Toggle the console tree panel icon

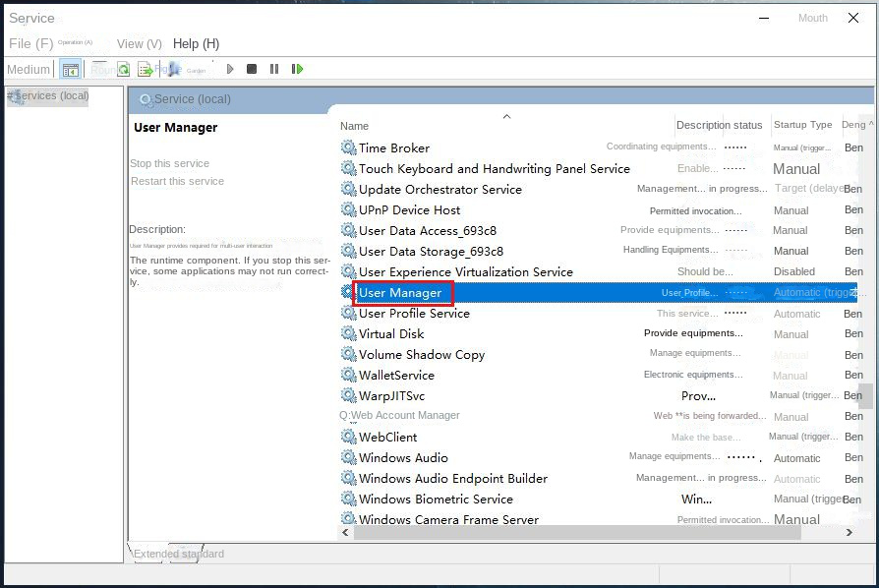(x=70, y=68)
